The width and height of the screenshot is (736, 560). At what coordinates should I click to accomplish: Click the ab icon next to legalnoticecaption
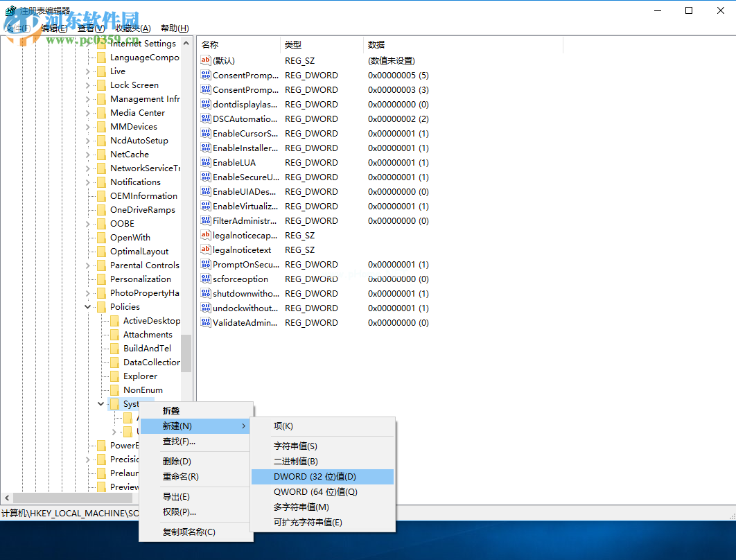[206, 235]
